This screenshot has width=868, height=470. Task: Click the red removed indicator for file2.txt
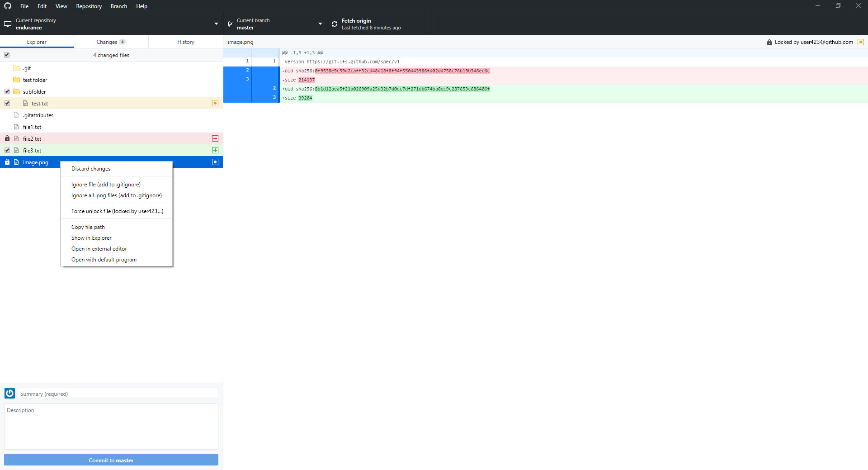(x=215, y=138)
